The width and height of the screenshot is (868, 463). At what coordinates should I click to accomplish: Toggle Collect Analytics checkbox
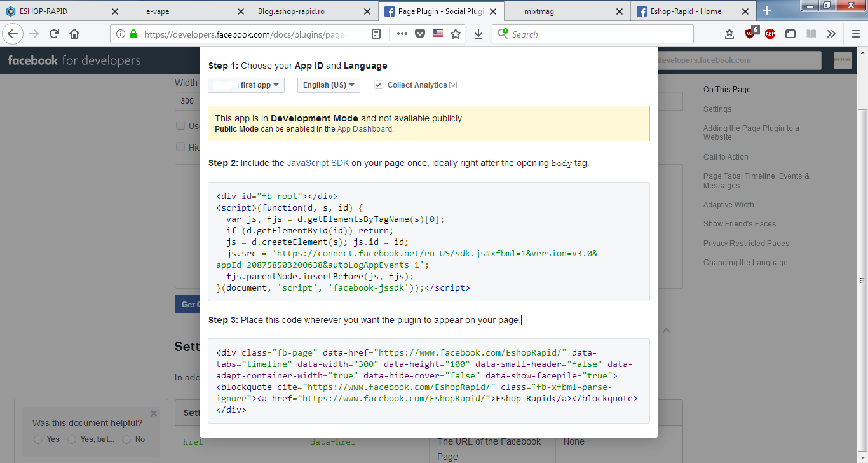coord(379,85)
